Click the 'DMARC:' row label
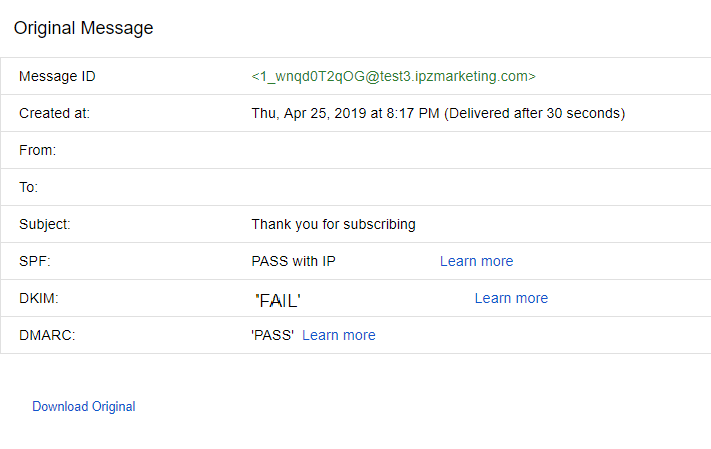The width and height of the screenshot is (711, 449). (47, 335)
